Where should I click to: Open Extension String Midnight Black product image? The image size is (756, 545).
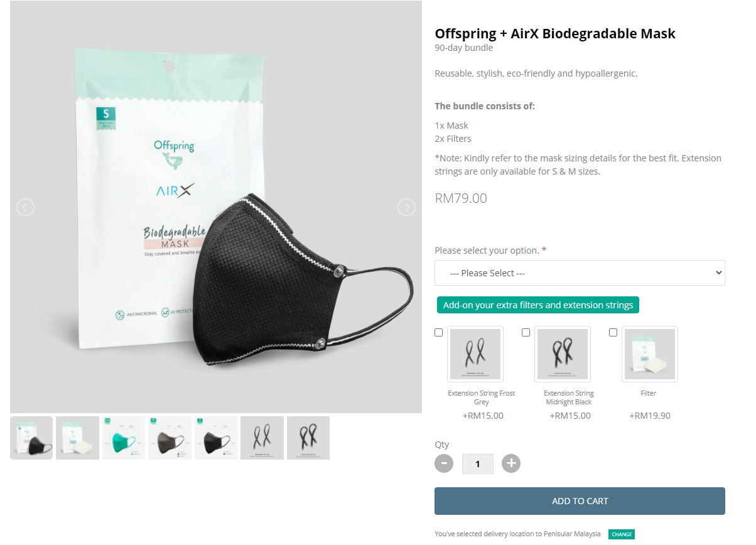563,354
